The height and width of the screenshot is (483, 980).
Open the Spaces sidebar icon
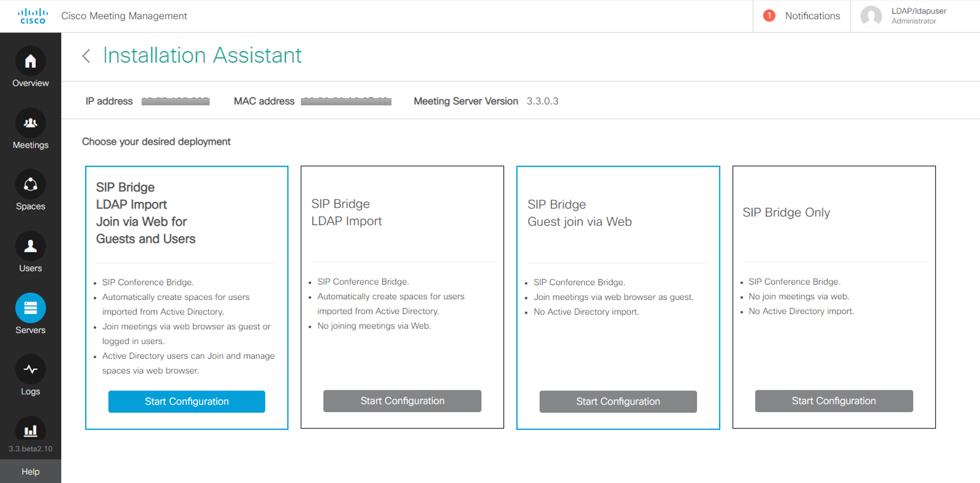(30, 185)
